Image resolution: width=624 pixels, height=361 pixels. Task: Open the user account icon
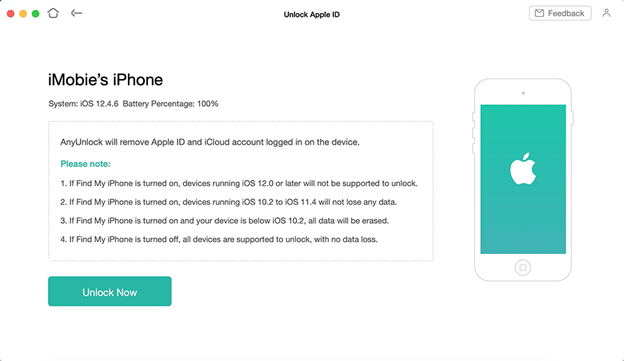point(606,13)
